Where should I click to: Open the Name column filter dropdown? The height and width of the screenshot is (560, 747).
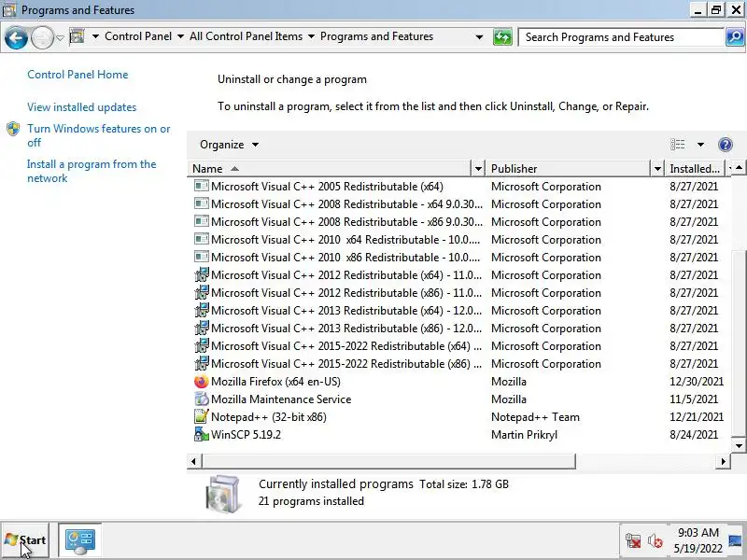point(478,169)
